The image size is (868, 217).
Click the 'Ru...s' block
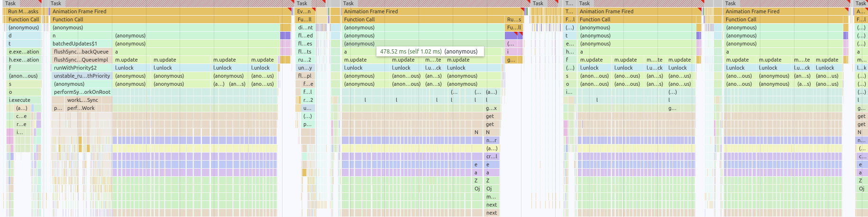coord(514,19)
